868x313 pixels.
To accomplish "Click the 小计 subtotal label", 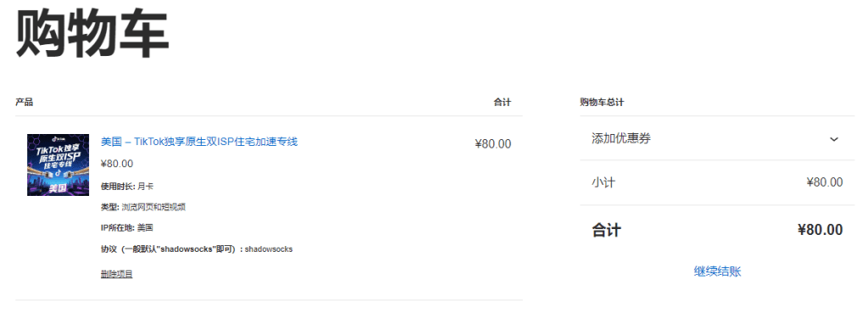I will pos(604,182).
